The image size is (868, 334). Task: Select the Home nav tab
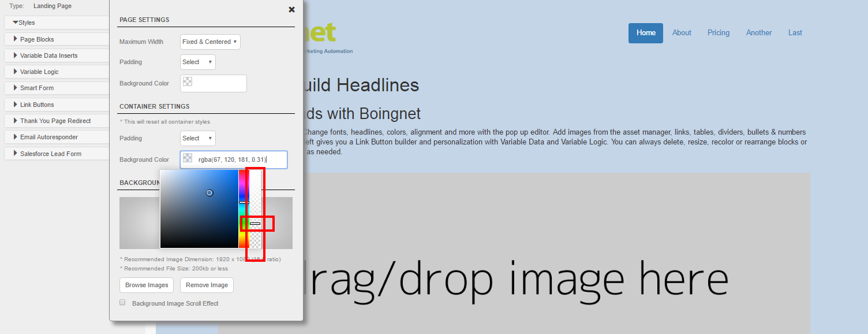click(x=646, y=33)
